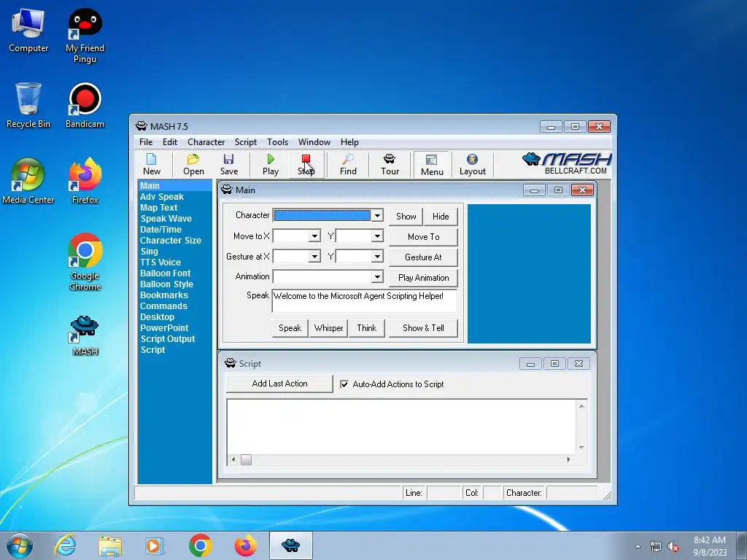The height and width of the screenshot is (560, 747).
Task: Click the Find magnifier toolbar icon
Action: [x=348, y=165]
